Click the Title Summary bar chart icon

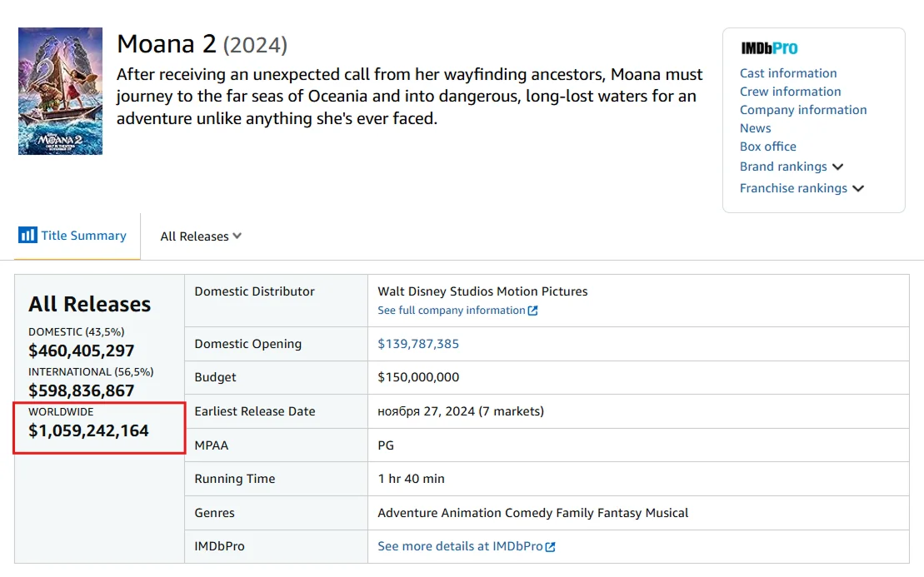(27, 235)
